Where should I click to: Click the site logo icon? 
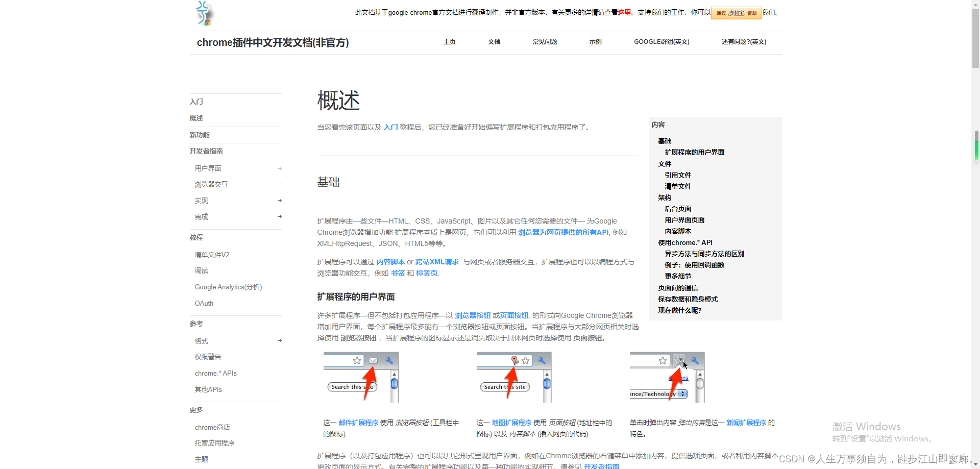(204, 13)
